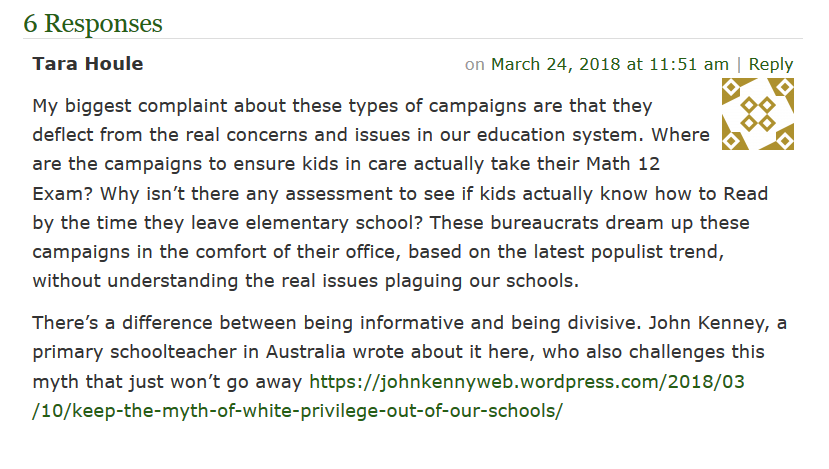Open the johnkennyweb.wordpress.com link

[527, 381]
